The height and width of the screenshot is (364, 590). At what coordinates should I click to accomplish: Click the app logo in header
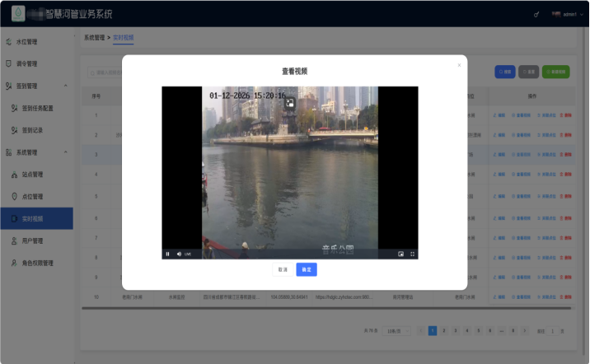(18, 13)
